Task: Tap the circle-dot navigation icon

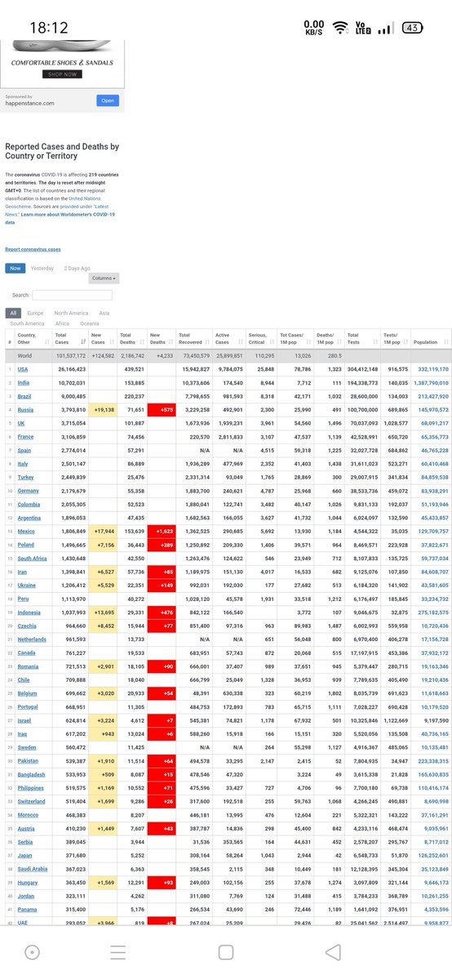Action: tap(32, 951)
